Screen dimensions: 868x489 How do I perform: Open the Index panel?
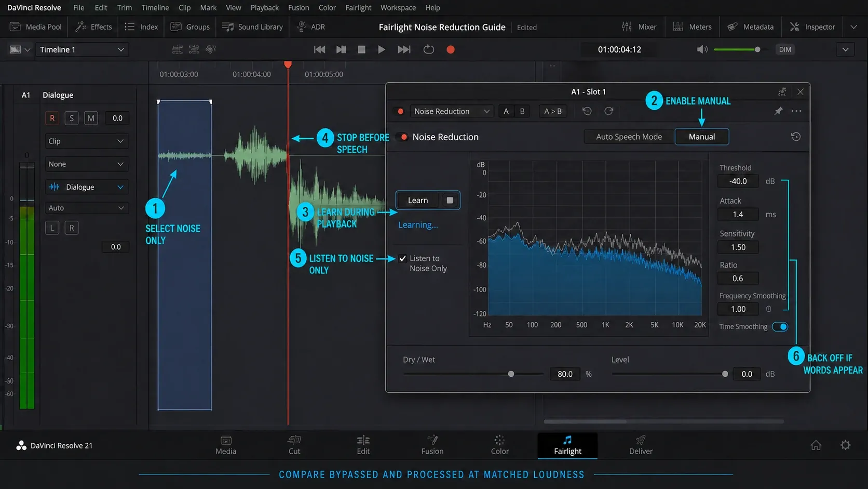(x=141, y=27)
